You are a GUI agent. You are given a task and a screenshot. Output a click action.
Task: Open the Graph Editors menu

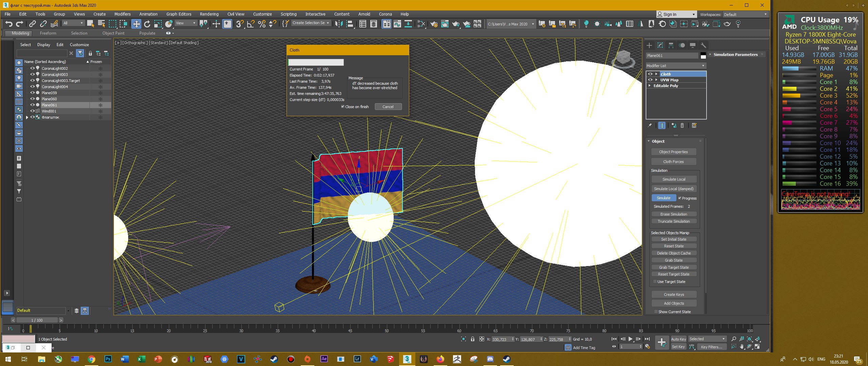(x=179, y=14)
